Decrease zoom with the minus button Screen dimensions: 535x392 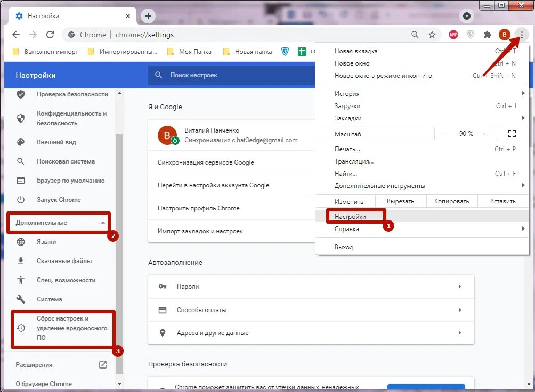tap(444, 134)
